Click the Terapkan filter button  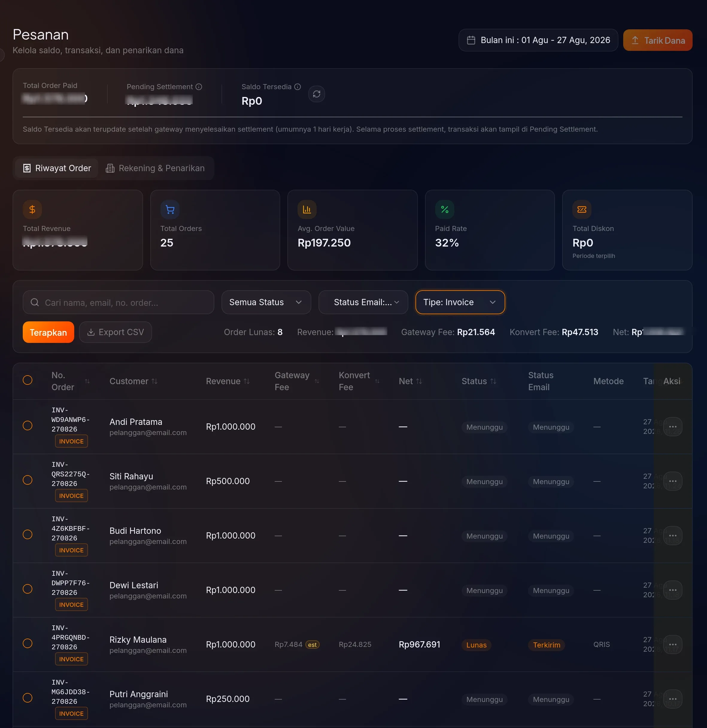[x=48, y=332]
